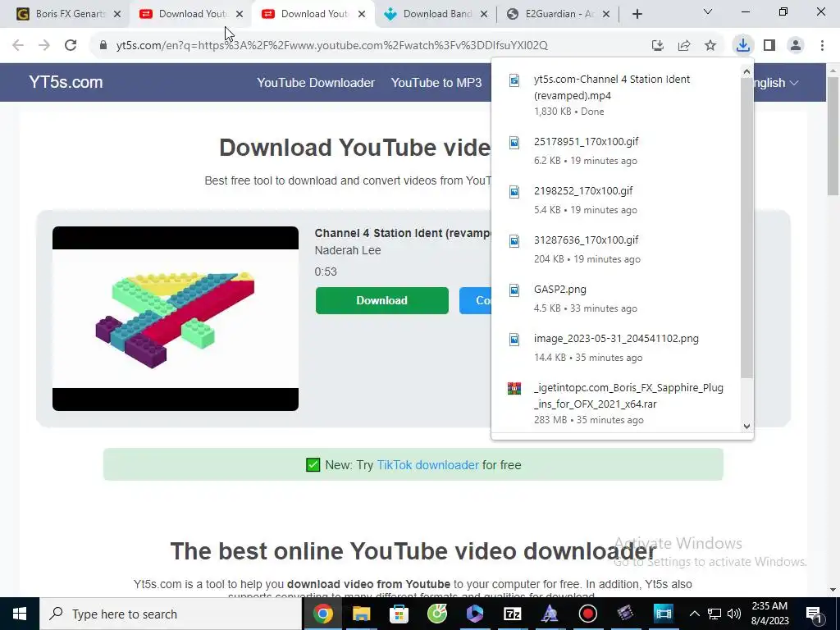Click the Windows taskbar search box
The image size is (840, 630).
tap(171, 614)
